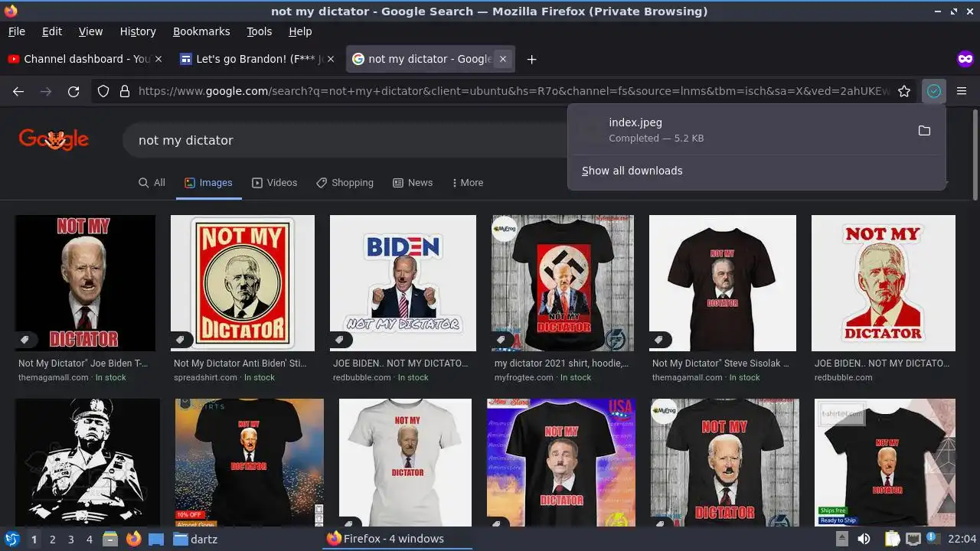Select the Shopping search tab

(345, 183)
